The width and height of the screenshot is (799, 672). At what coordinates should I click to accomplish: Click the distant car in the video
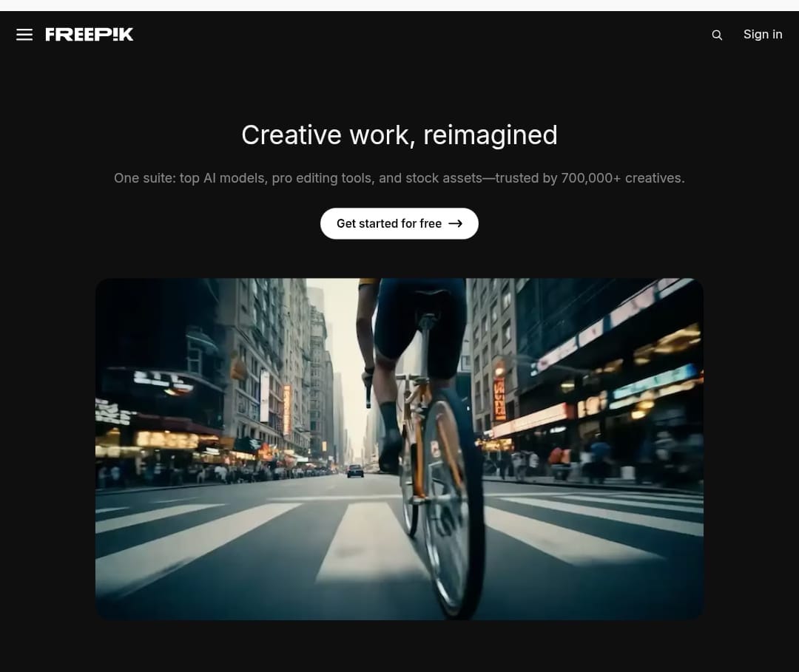pyautogui.click(x=355, y=471)
